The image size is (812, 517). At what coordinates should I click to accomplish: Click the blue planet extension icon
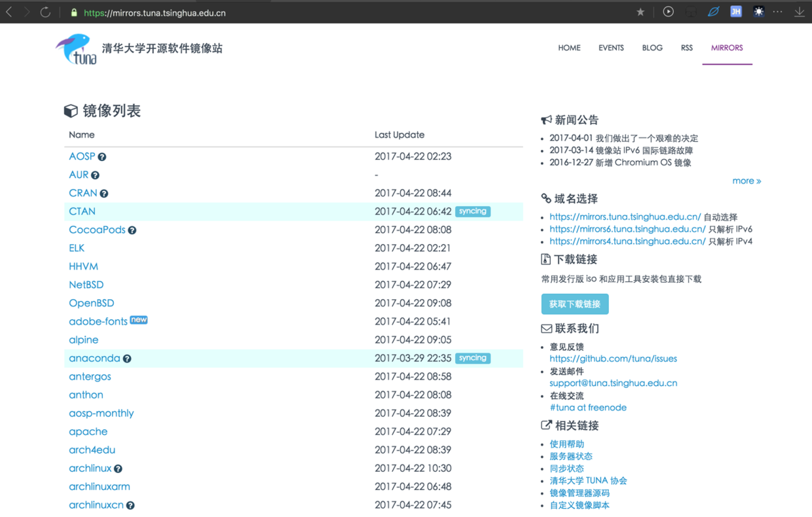pos(714,11)
